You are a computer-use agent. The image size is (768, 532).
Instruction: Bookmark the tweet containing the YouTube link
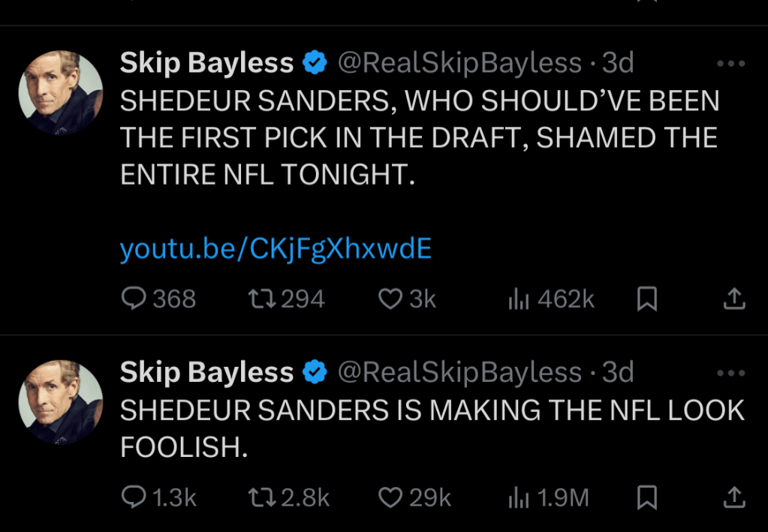(647, 299)
